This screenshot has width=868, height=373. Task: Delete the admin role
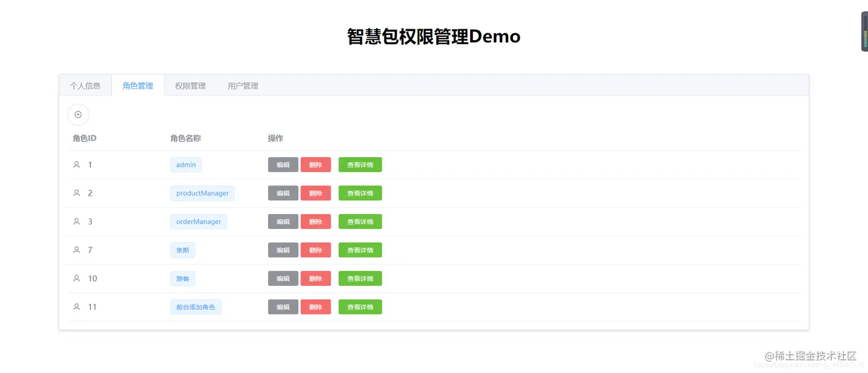[x=316, y=165]
